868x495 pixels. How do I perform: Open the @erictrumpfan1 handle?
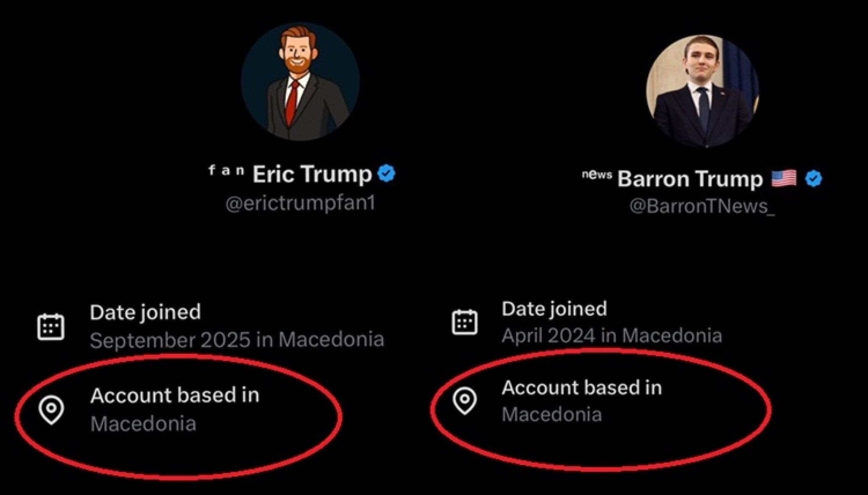(300, 204)
